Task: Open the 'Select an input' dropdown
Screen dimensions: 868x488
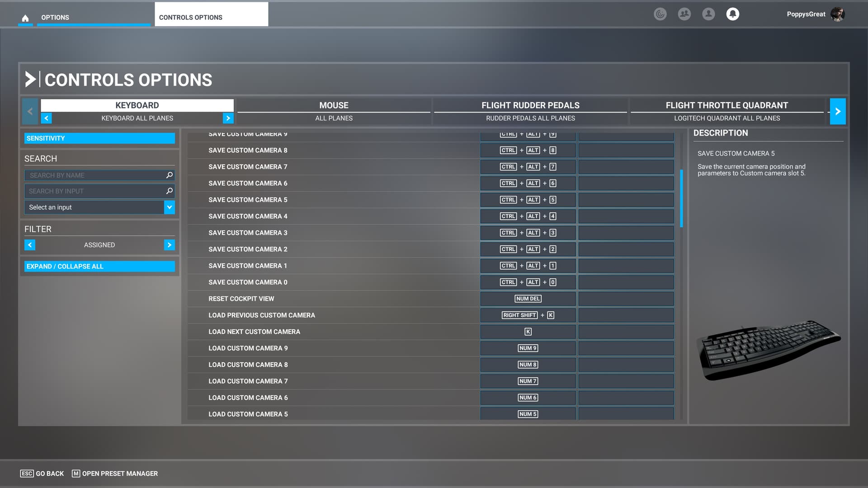Action: (169, 207)
